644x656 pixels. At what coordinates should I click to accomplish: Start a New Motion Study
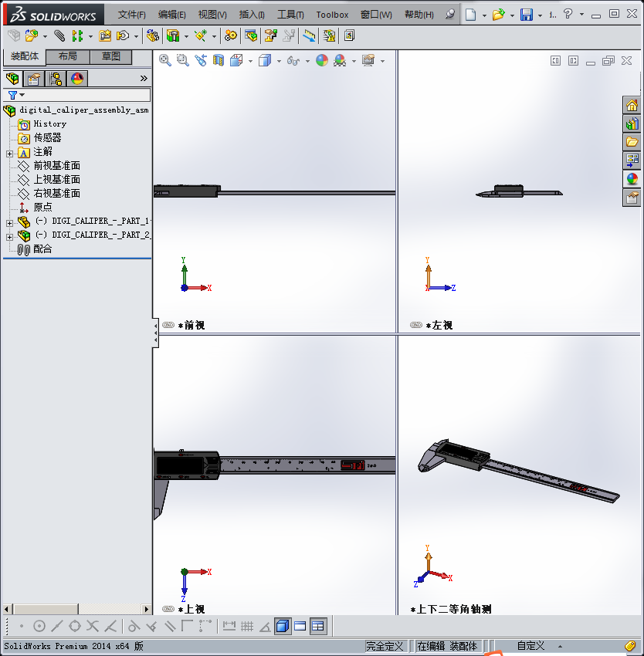tap(231, 36)
